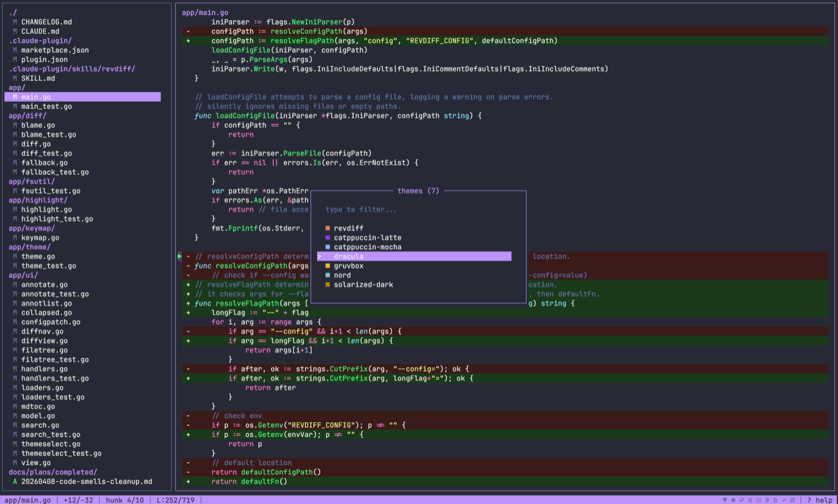Click the M modified marker next to main.go

pos(15,97)
